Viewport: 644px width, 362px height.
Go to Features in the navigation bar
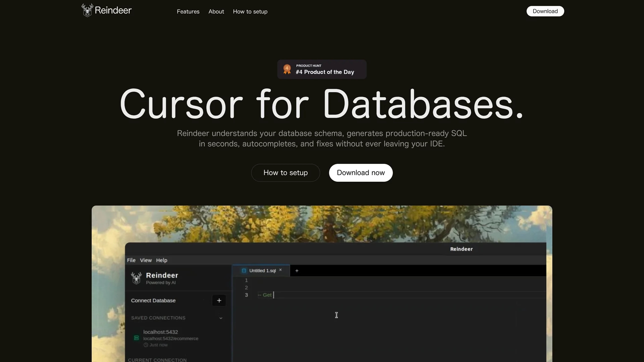(188, 11)
